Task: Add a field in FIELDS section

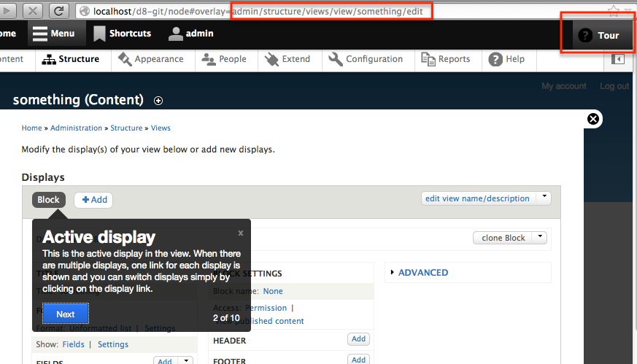Action: (x=164, y=361)
